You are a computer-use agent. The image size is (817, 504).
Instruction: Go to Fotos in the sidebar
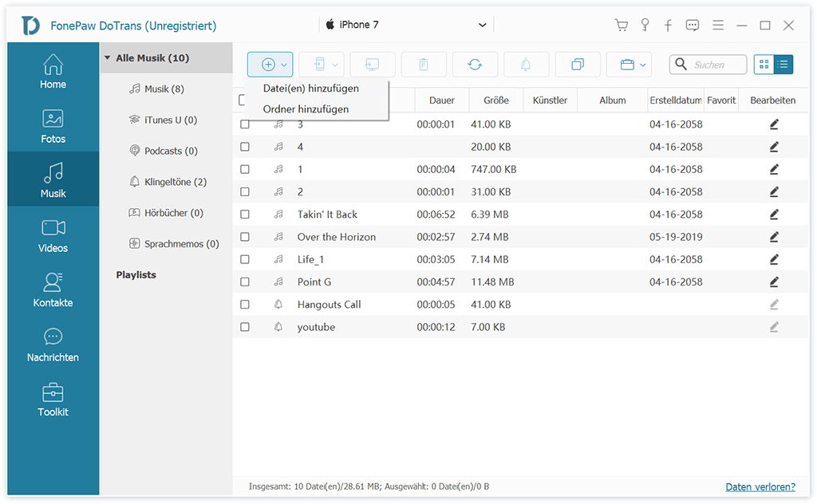click(53, 126)
